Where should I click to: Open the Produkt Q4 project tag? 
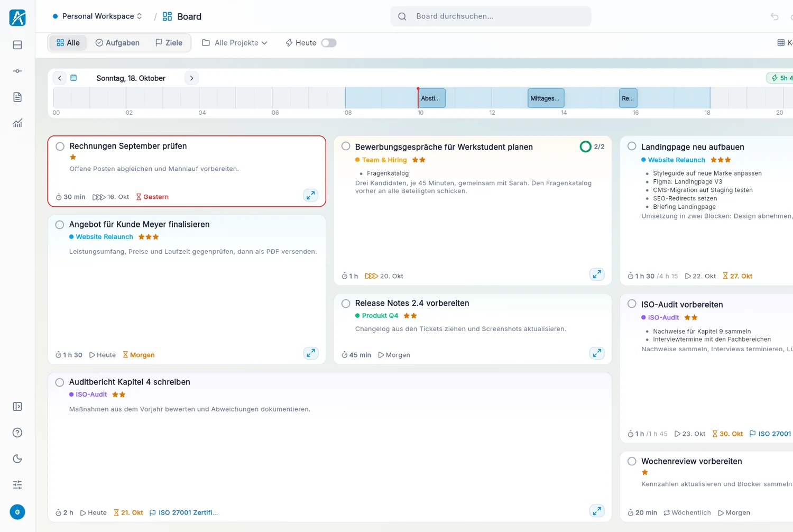[x=377, y=316]
